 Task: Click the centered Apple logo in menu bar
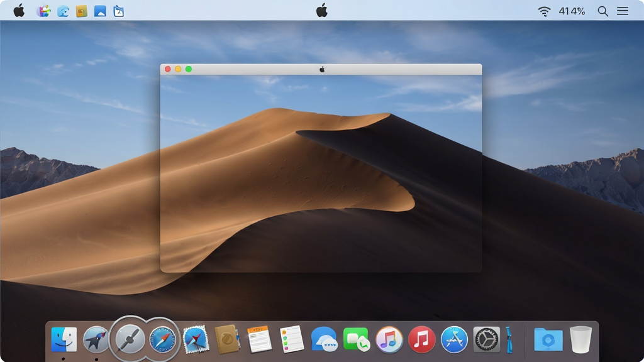[322, 10]
